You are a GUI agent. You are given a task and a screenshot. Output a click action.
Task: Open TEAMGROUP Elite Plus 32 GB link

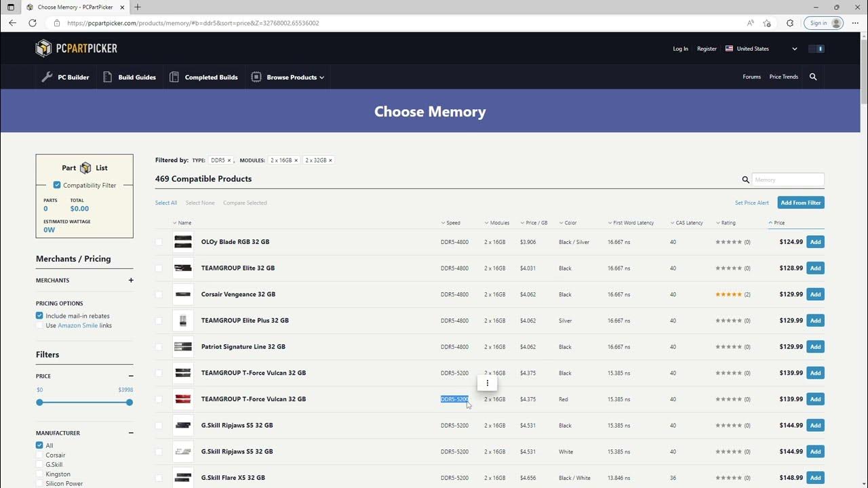[245, 321]
